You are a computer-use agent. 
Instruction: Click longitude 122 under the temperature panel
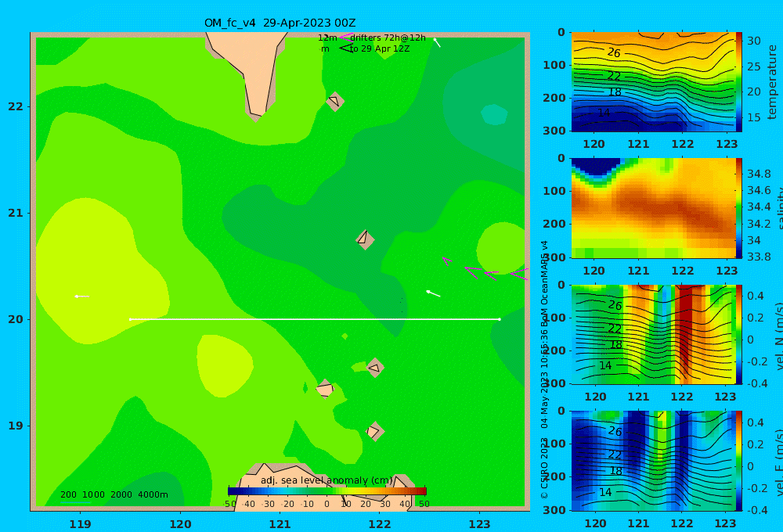tap(683, 144)
